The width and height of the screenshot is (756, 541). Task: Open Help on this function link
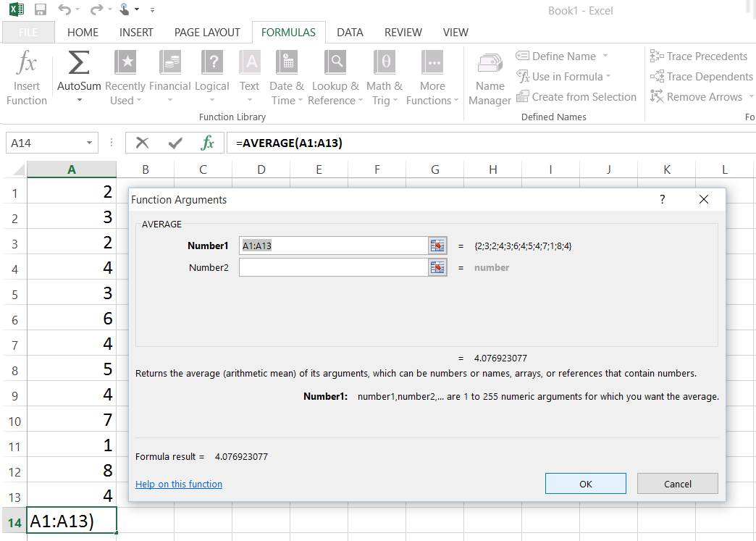[x=179, y=484]
